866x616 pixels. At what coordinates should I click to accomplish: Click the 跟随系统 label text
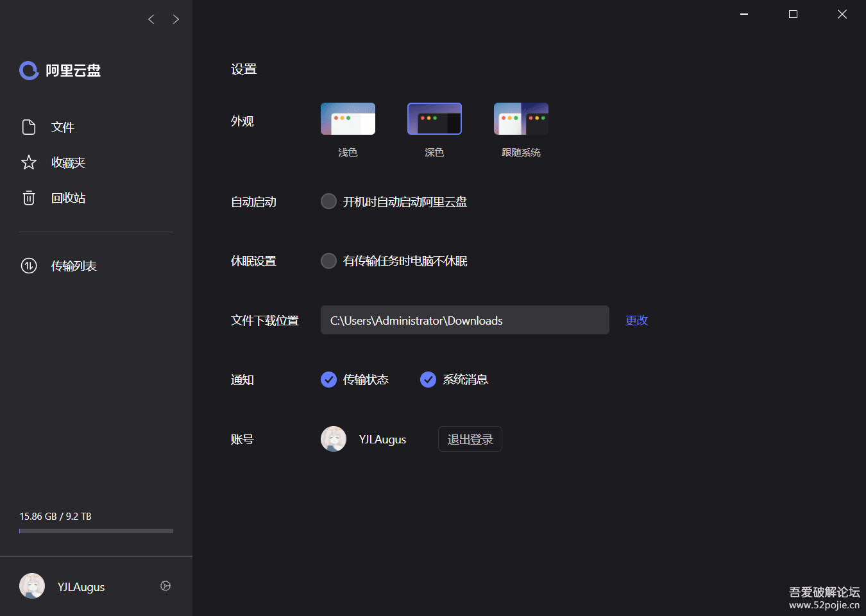tap(521, 153)
